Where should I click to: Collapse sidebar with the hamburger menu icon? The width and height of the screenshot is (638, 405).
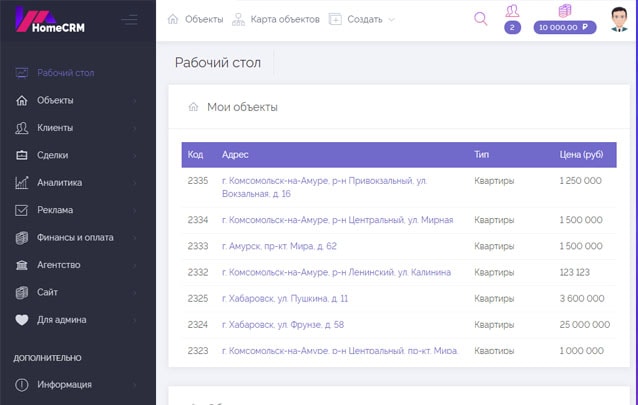pos(129,20)
